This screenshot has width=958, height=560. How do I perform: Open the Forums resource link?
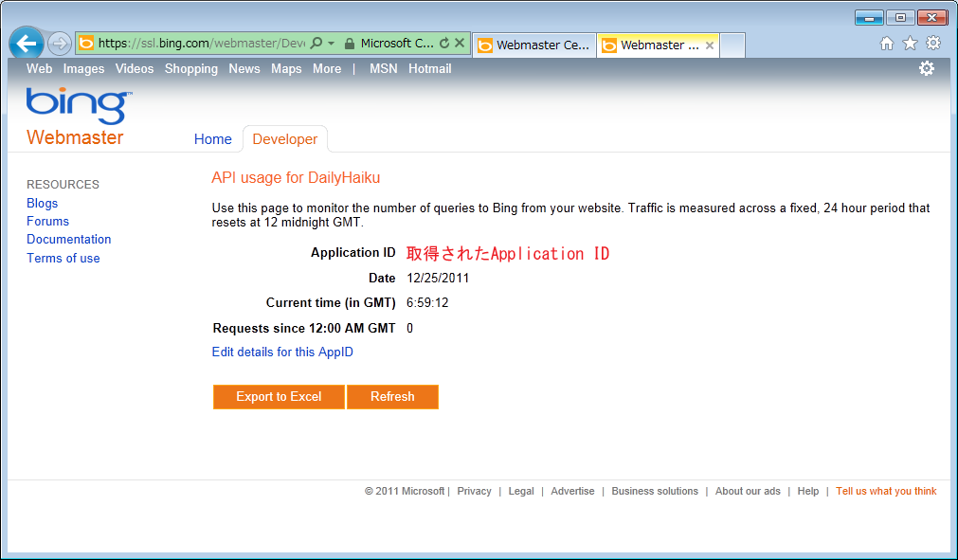point(47,221)
